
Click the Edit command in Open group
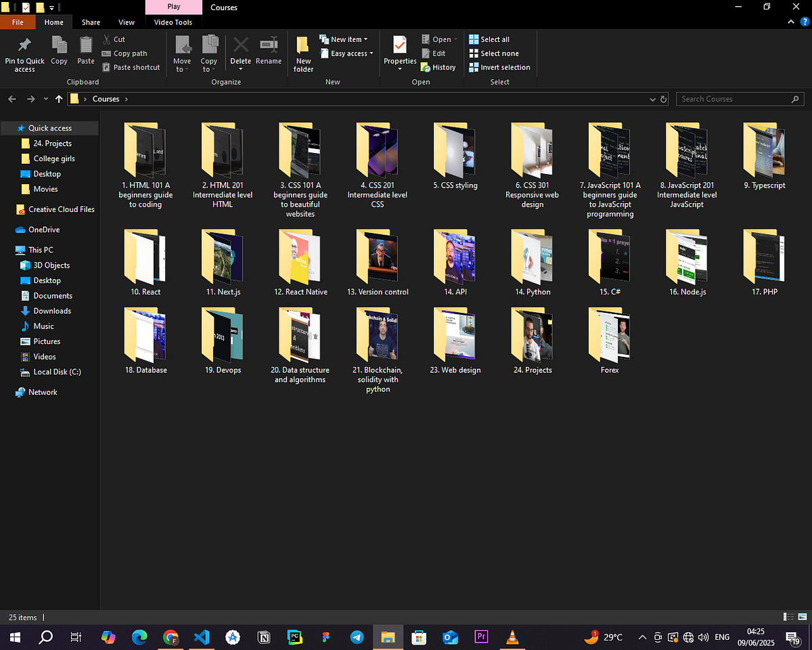pos(433,53)
